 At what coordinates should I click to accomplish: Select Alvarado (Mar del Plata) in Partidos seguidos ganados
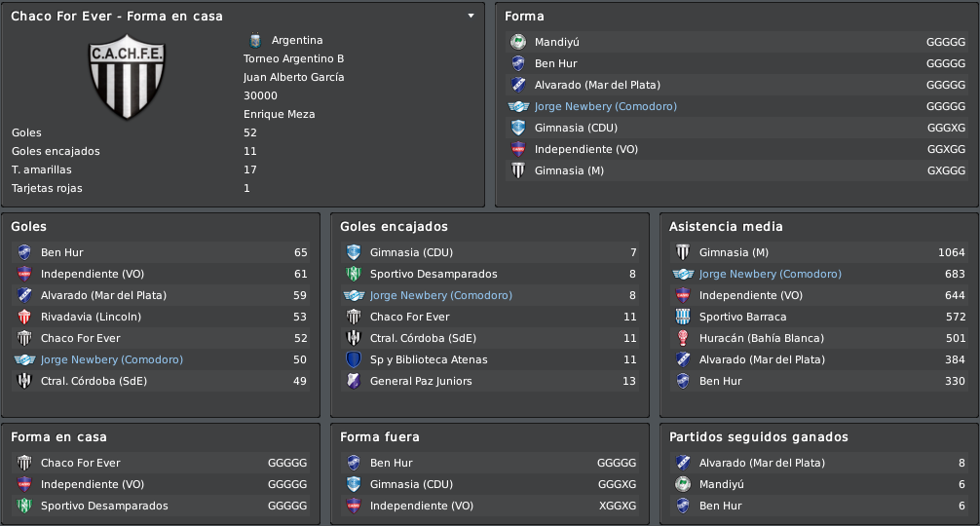(x=762, y=463)
